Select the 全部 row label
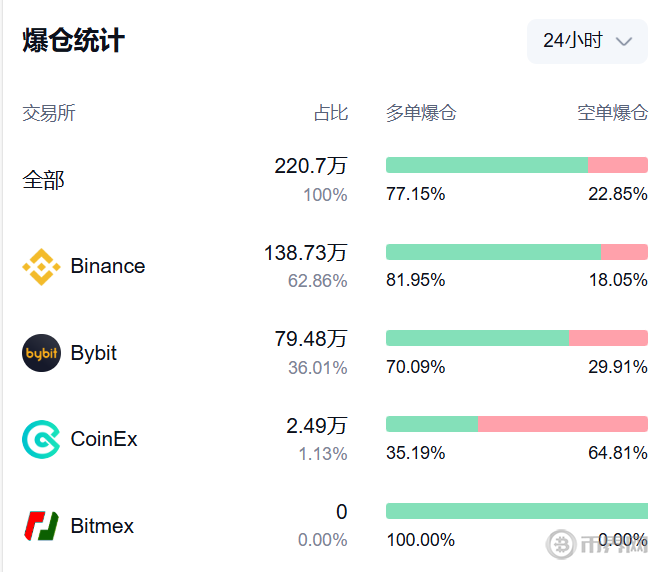The width and height of the screenshot is (659, 572). [43, 180]
